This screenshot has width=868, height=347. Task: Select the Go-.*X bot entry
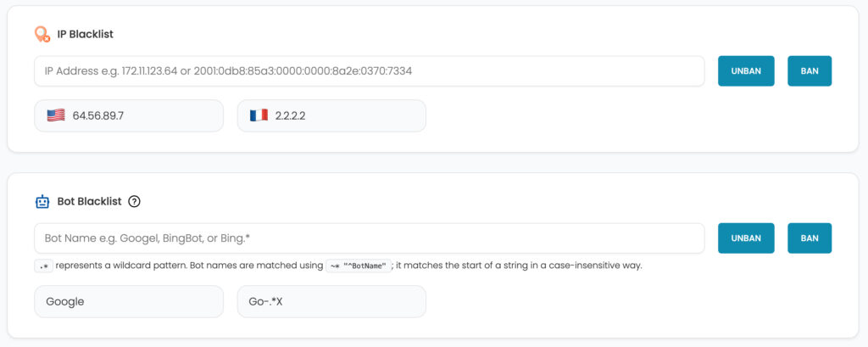coord(268,301)
